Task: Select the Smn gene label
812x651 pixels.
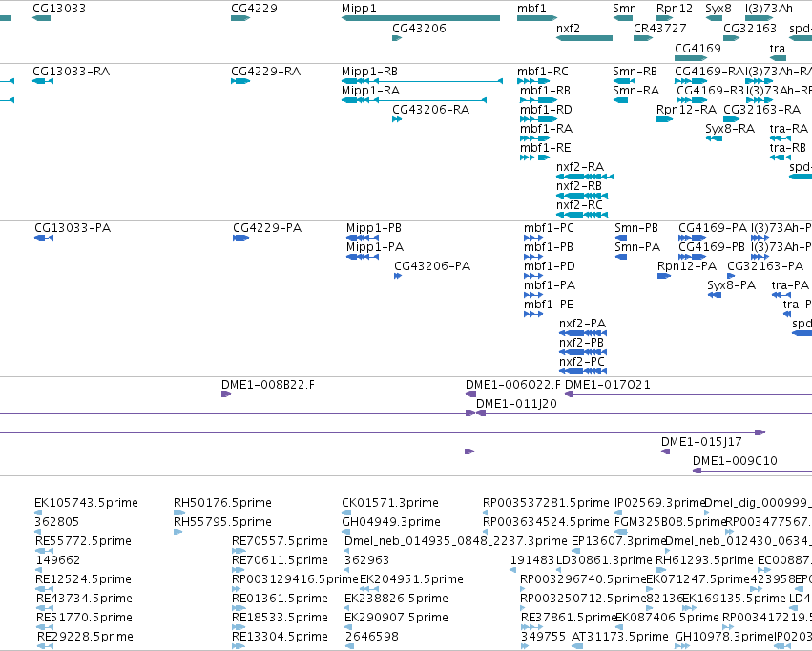Action: tap(624, 9)
